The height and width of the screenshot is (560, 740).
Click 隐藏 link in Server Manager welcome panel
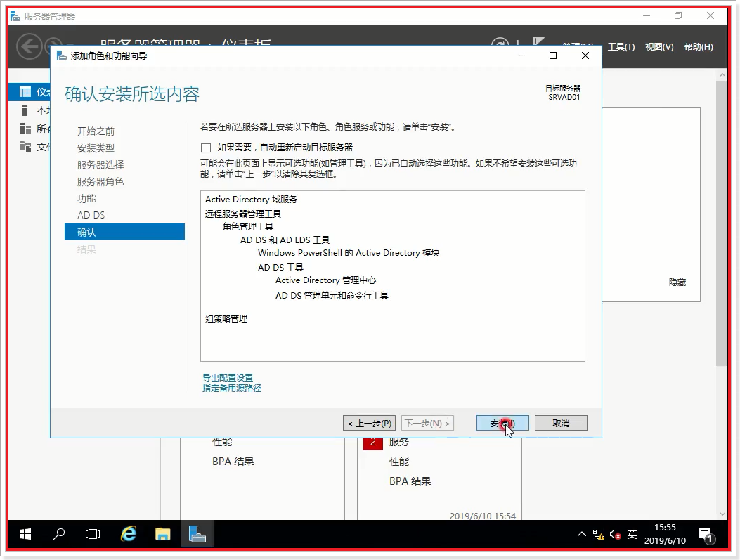click(677, 282)
